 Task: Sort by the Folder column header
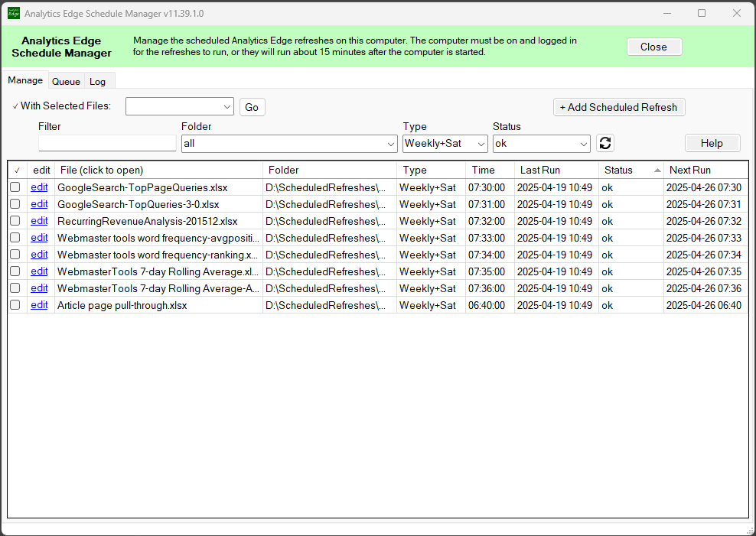330,170
